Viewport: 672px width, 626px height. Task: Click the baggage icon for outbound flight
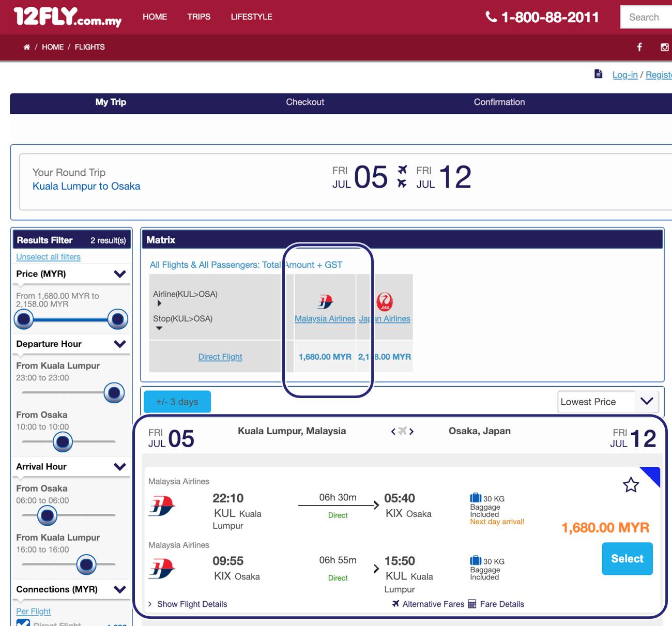(x=476, y=498)
